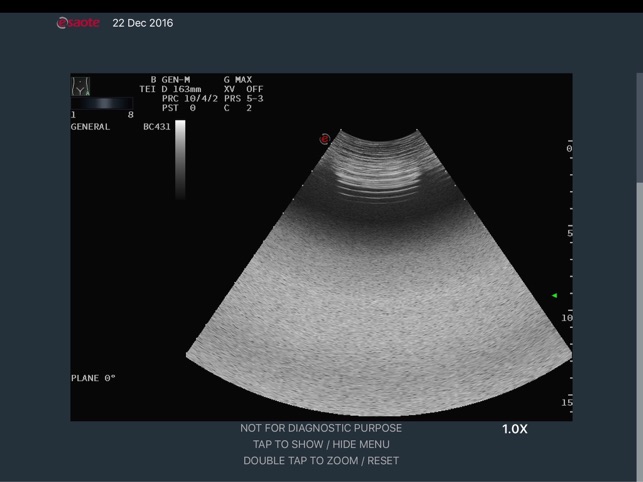
Task: Click the vertical grayscale bar beside BC431
Action: point(180,159)
